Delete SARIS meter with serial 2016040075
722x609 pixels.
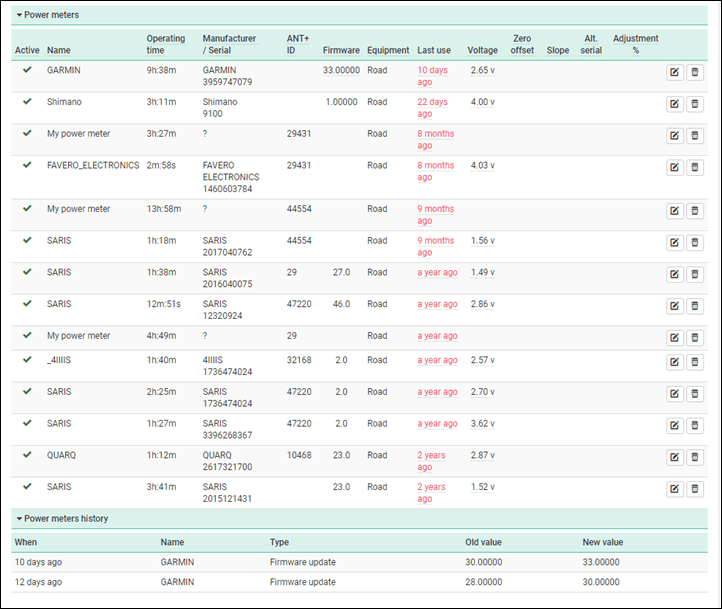695,274
